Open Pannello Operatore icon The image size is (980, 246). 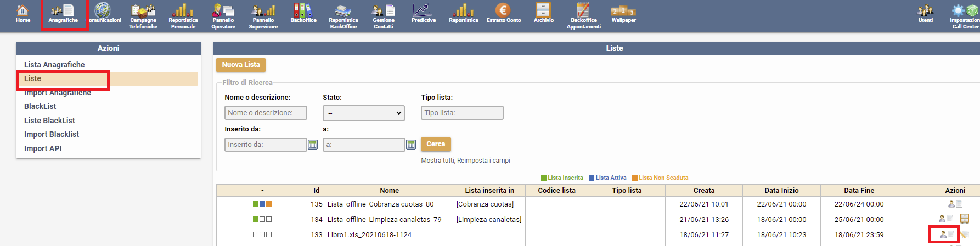tap(223, 16)
